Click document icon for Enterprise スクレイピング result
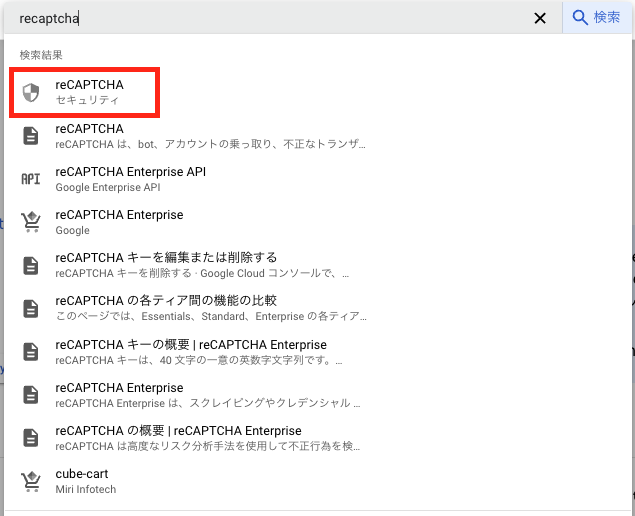Viewport: 635px width, 516px height. pyautogui.click(x=31, y=395)
